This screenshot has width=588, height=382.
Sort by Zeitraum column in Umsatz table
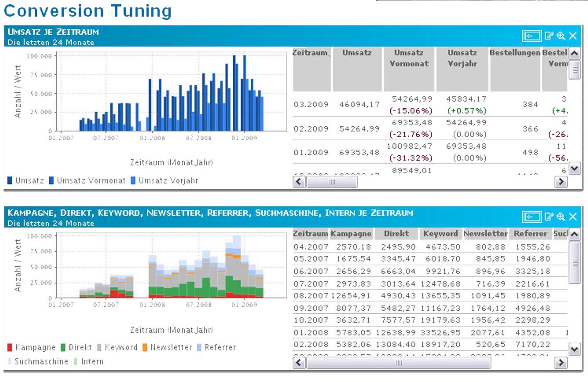pos(312,69)
